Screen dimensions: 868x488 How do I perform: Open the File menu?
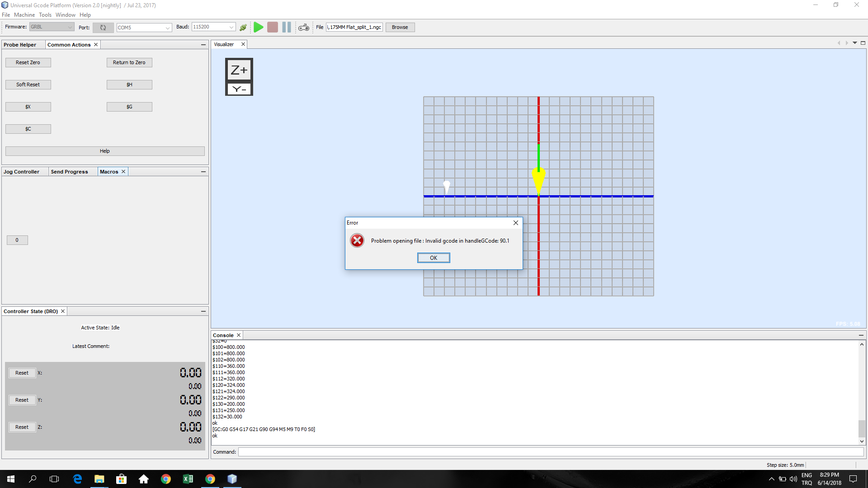point(6,15)
